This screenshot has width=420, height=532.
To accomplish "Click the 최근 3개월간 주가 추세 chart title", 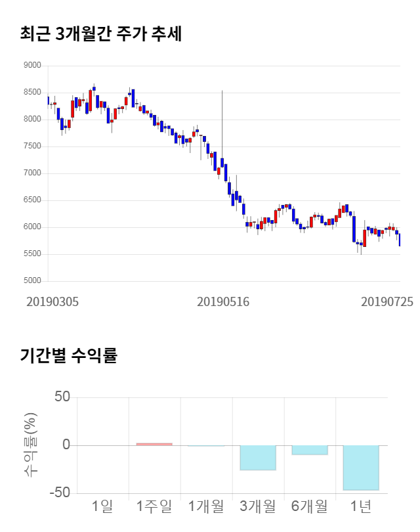I will (100, 35).
